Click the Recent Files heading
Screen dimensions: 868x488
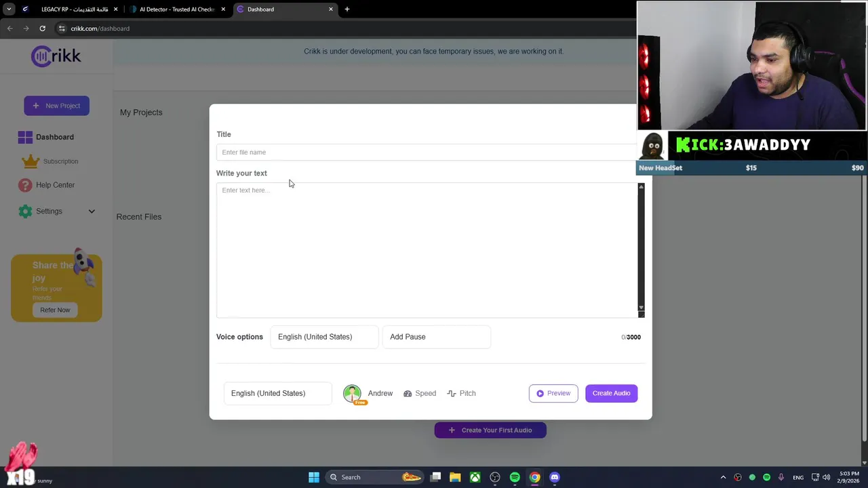(138, 217)
